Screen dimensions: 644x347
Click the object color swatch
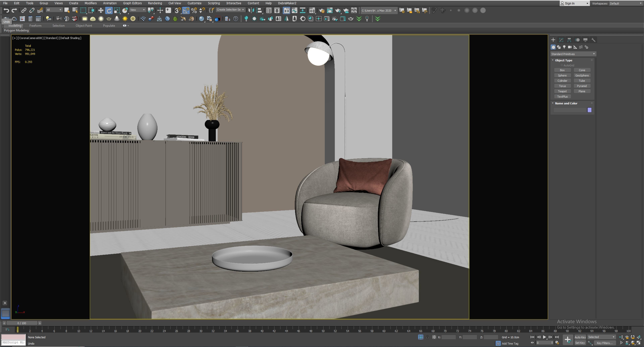click(589, 110)
